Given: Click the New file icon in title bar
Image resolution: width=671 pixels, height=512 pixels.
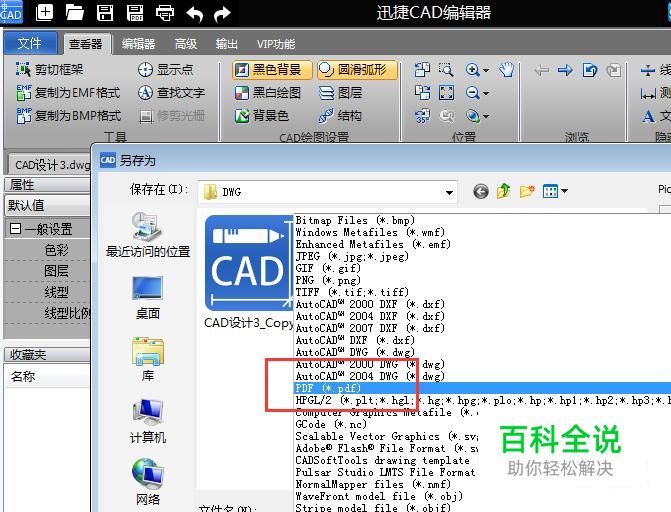Looking at the screenshot, I should (x=45, y=12).
